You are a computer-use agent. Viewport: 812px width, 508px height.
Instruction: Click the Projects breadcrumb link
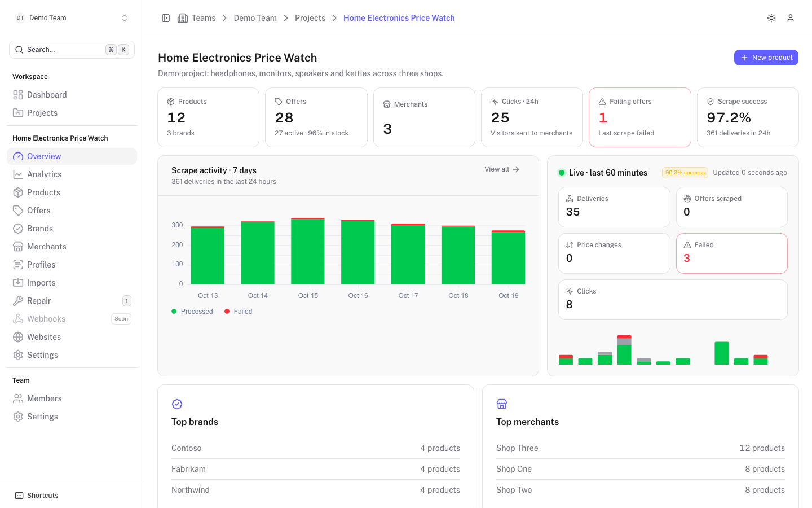pos(310,18)
